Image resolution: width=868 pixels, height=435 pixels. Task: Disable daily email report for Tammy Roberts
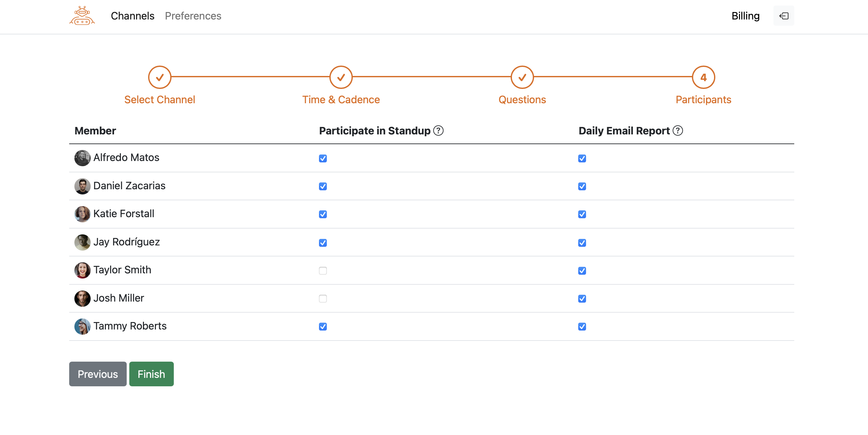click(582, 327)
